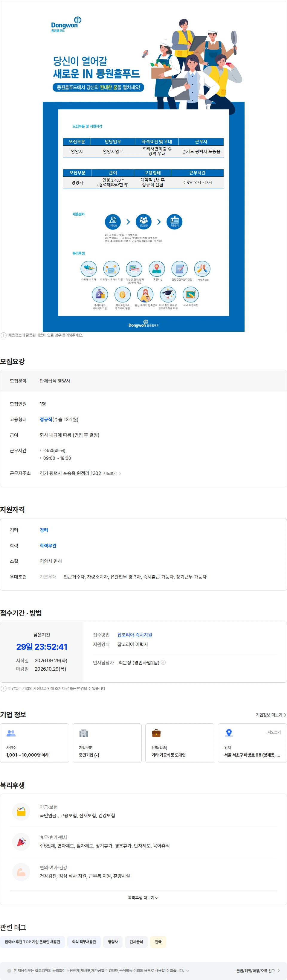Open 지도보기 next to 근무지주소
287x980 pixels.
[112, 473]
